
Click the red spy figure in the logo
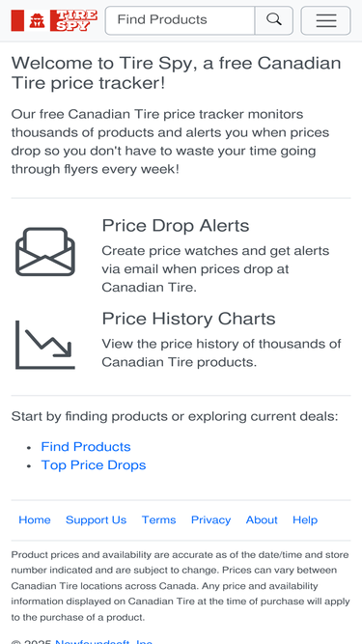(x=37, y=20)
